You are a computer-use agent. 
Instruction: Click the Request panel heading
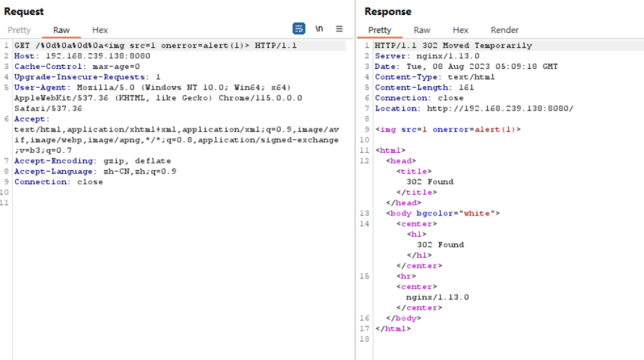[24, 12]
